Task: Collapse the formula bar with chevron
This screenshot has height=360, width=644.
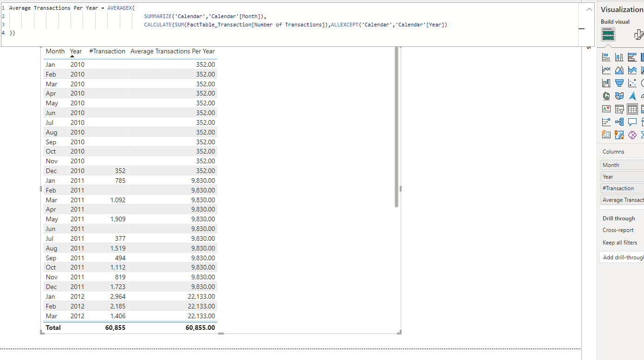Action: pyautogui.click(x=589, y=9)
